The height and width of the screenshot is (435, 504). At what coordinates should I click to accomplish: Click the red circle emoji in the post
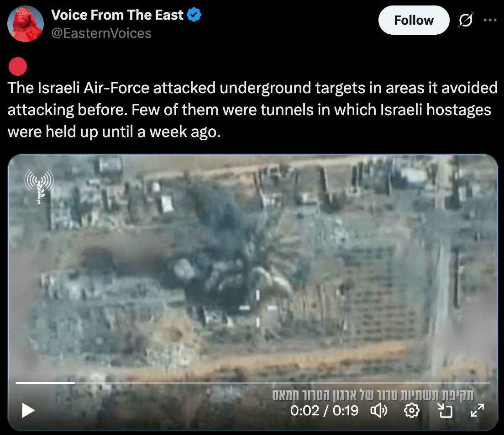tap(18, 67)
